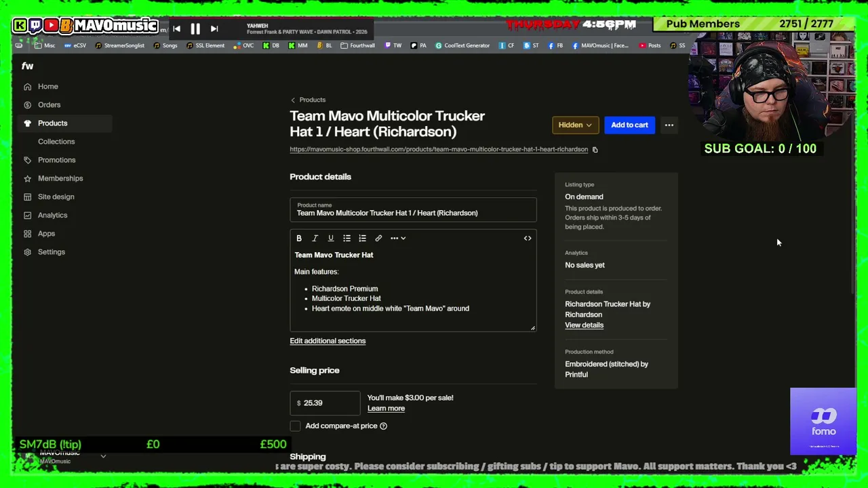Click View details under Product details
Viewport: 868px width, 488px height.
click(x=584, y=325)
